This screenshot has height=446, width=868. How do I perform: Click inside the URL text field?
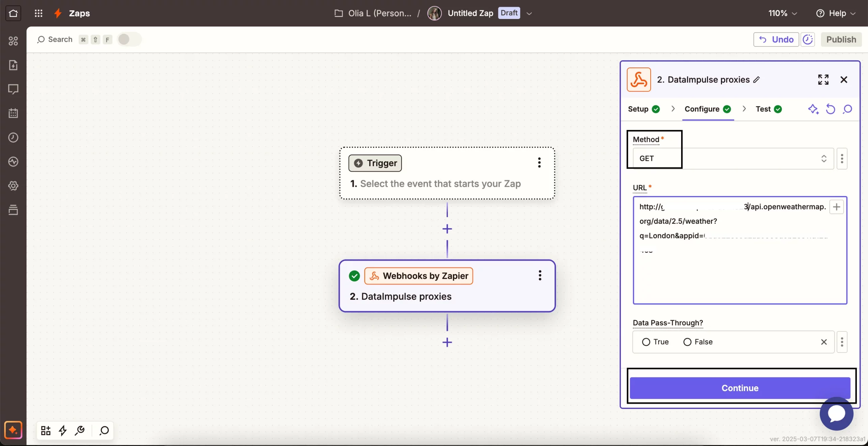coord(740,250)
